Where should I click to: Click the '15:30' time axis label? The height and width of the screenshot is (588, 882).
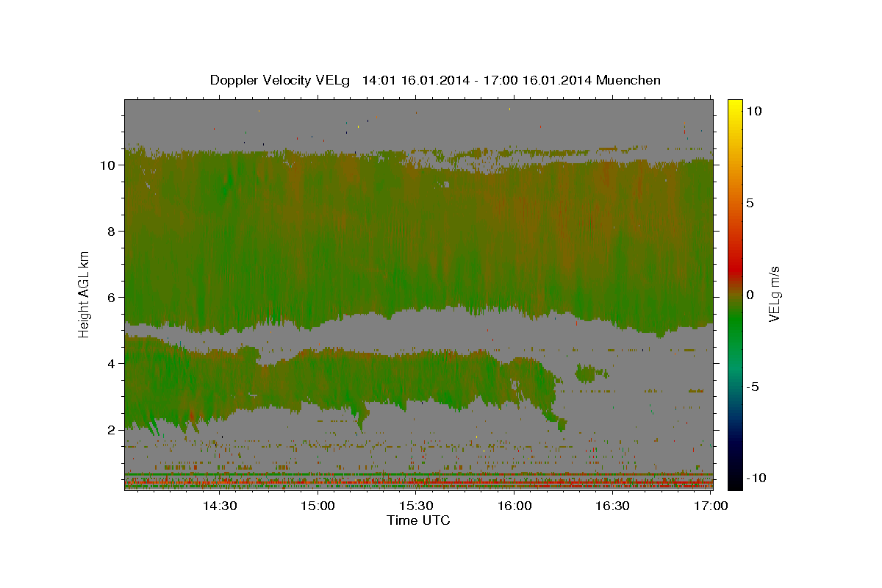pyautogui.click(x=416, y=506)
